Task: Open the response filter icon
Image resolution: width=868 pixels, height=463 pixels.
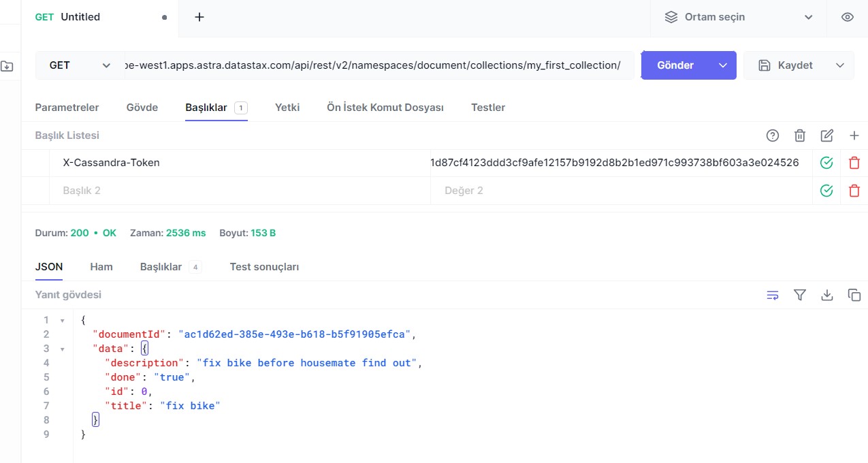Action: click(x=799, y=294)
